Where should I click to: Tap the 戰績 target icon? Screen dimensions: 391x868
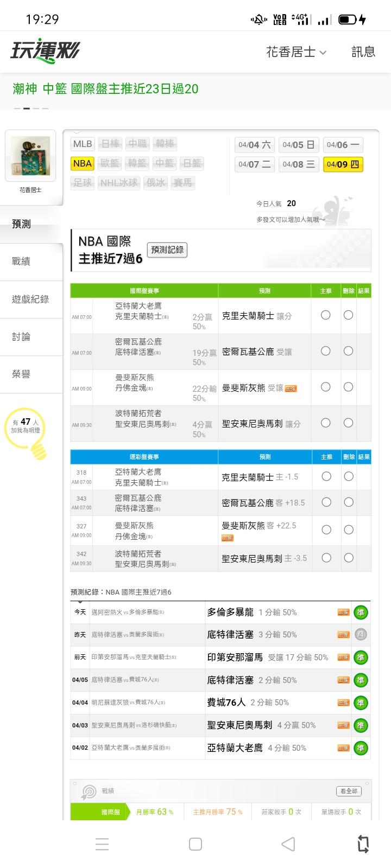coord(88,792)
